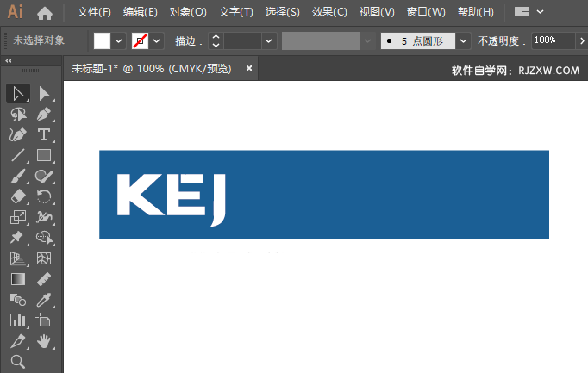Select the Blend tool

coord(18,300)
